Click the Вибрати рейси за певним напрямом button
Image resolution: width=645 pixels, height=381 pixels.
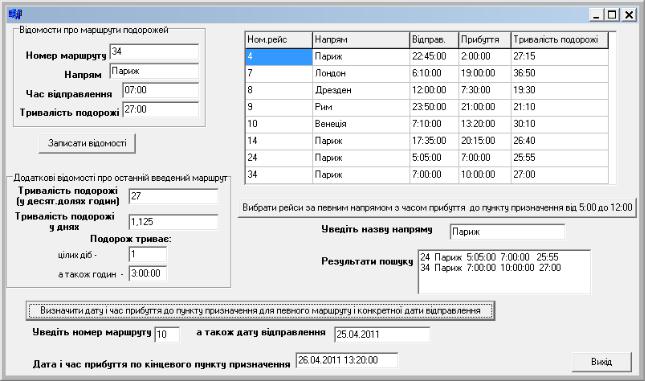coord(437,208)
